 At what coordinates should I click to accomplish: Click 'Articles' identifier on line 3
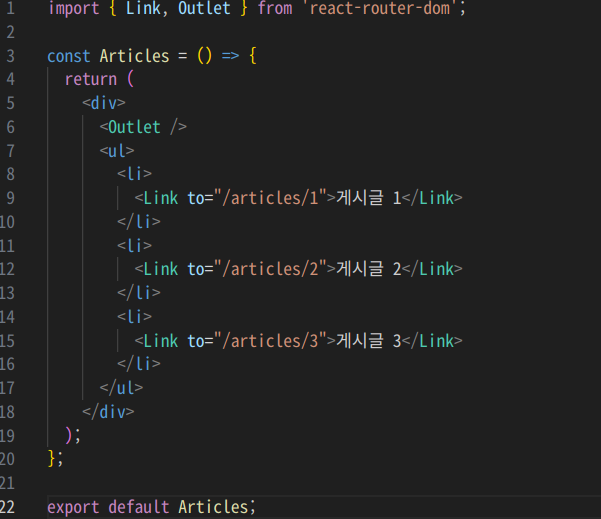(x=135, y=56)
